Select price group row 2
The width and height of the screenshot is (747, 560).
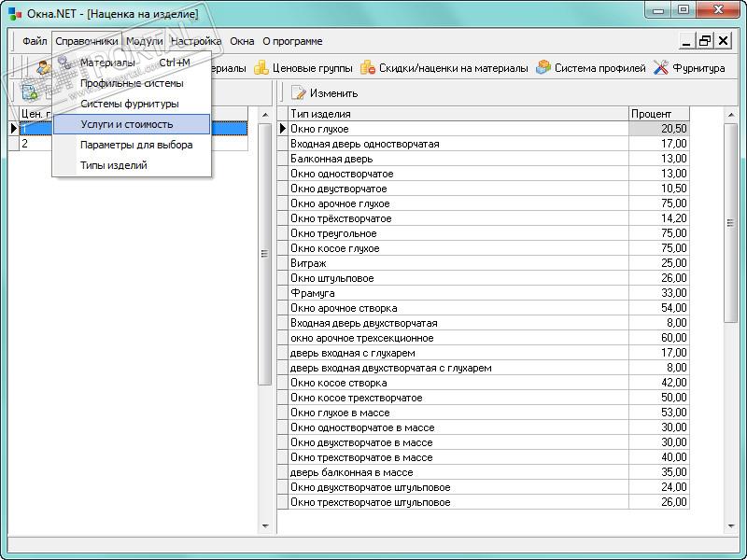click(129, 144)
